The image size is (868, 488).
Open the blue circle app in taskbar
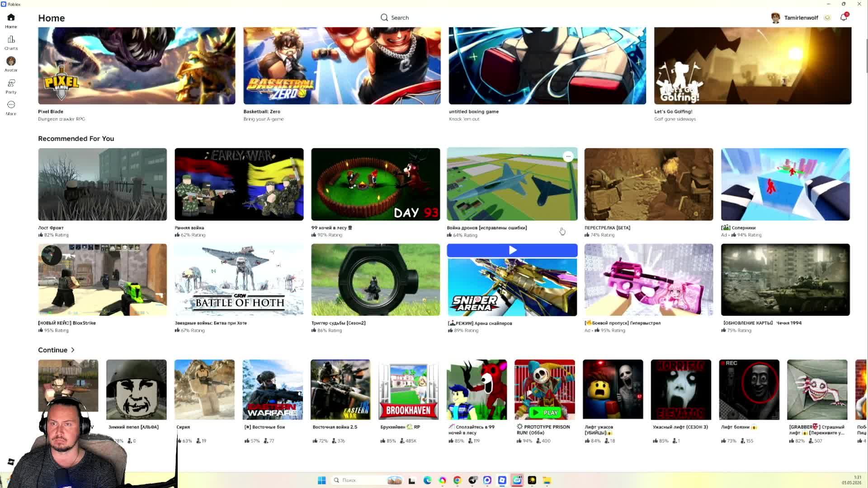pos(487,480)
